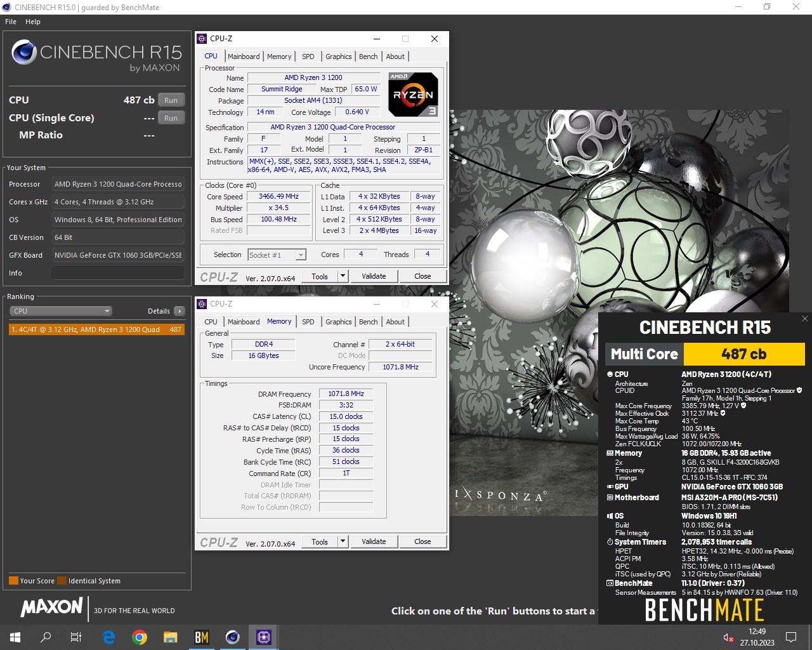Screen dimensions: 812x650
Task: Select About tab in upper CPU-Z window
Action: coord(395,56)
